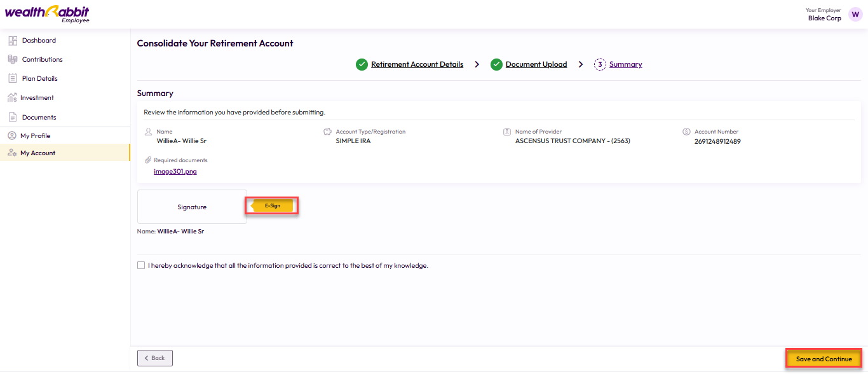Select the chevron after Retirement Account Details step
The width and height of the screenshot is (868, 374).
tap(477, 64)
